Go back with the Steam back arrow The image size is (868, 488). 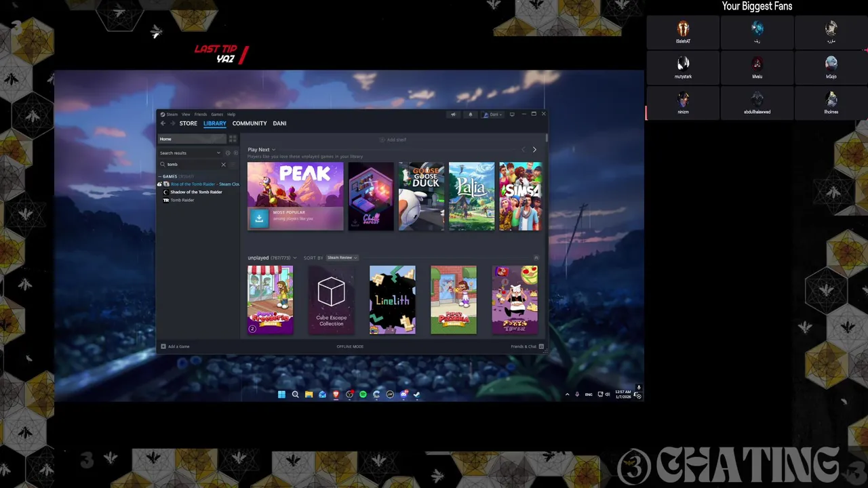click(163, 123)
